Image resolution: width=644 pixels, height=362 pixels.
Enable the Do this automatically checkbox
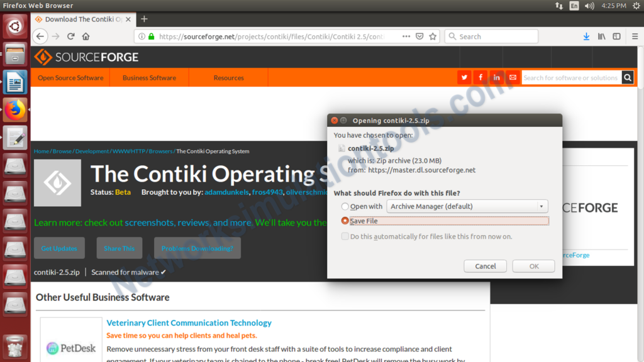click(345, 236)
